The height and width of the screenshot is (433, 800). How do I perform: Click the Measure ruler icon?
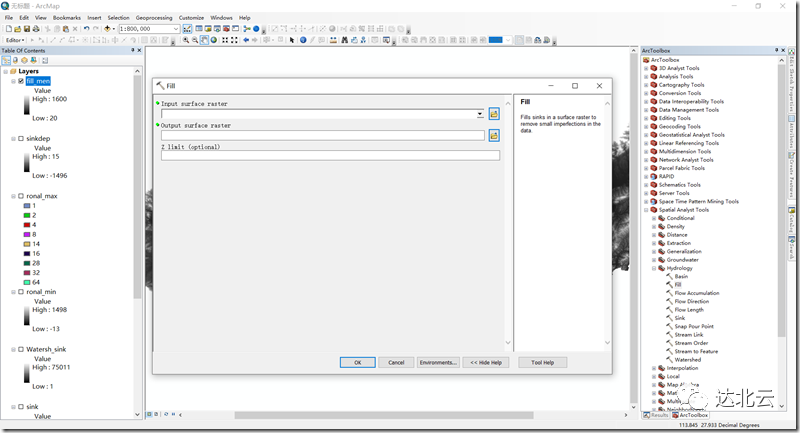[333, 40]
